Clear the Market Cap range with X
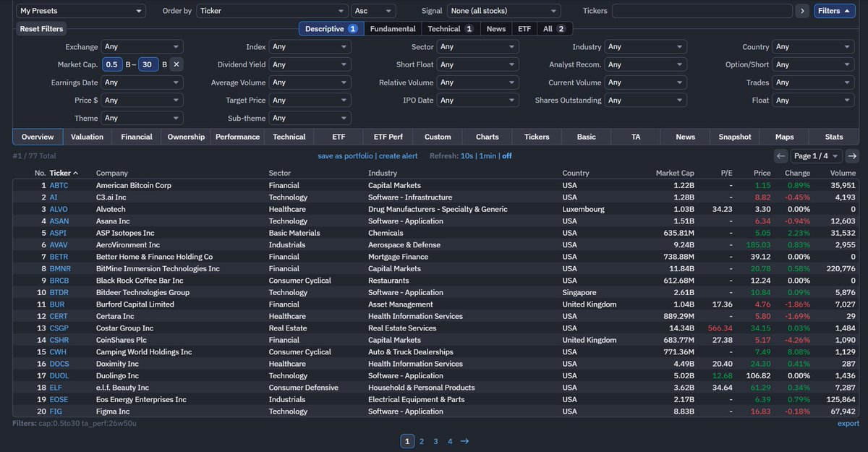 tap(176, 64)
